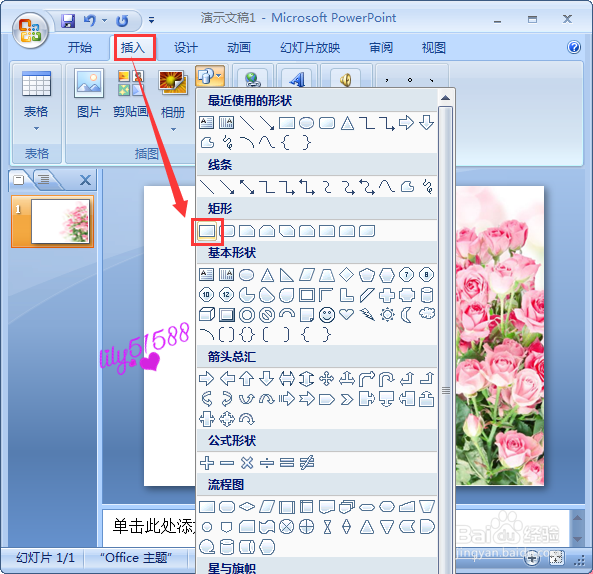Image resolution: width=593 pixels, height=574 pixels.
Task: Switch to the outline pane tab
Action: [x=44, y=179]
